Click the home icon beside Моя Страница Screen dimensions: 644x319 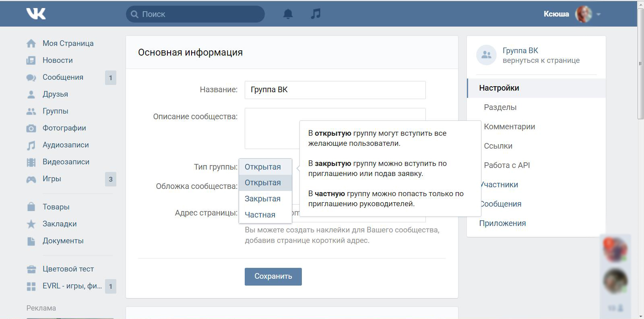(31, 43)
